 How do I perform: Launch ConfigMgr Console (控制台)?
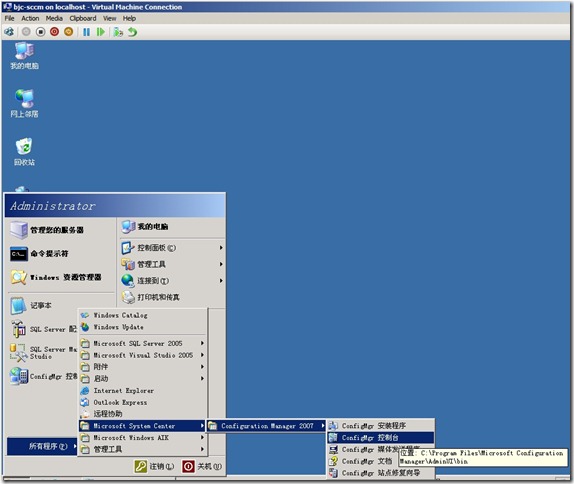point(381,438)
